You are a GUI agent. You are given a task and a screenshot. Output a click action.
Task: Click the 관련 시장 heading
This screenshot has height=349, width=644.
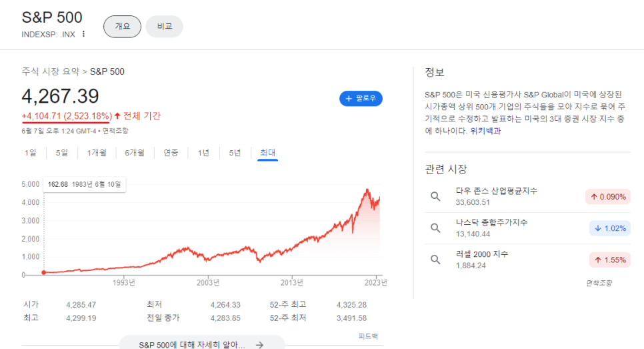[x=445, y=169]
